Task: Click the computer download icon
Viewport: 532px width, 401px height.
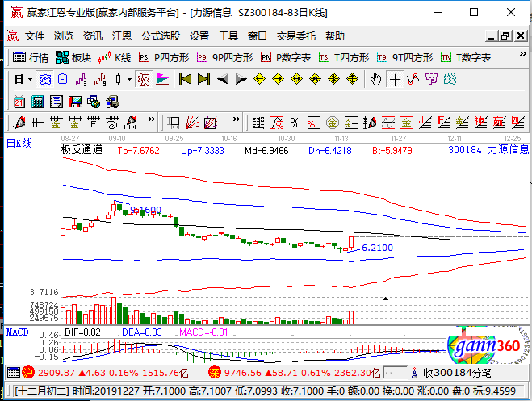Action: 112,102
